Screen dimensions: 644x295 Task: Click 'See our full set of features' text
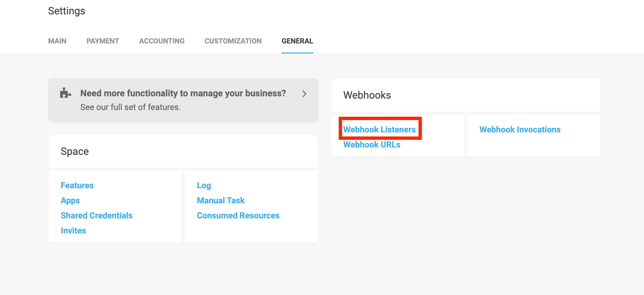(130, 107)
